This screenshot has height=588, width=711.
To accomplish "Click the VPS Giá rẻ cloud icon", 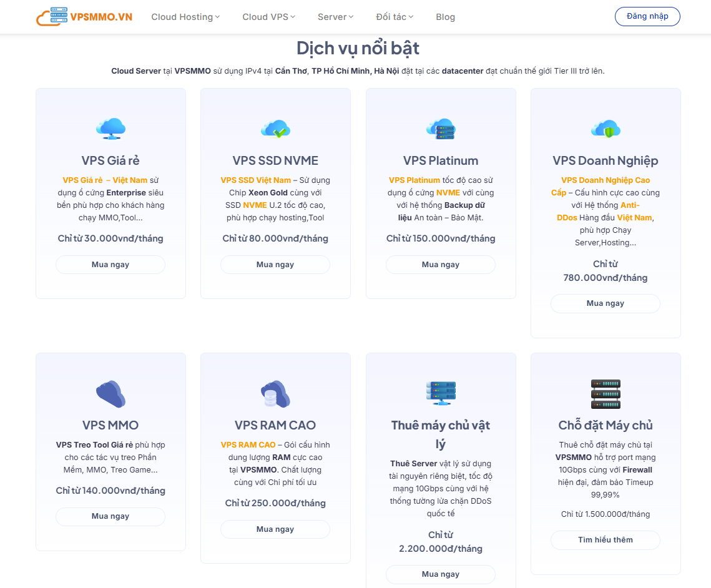I will (110, 129).
